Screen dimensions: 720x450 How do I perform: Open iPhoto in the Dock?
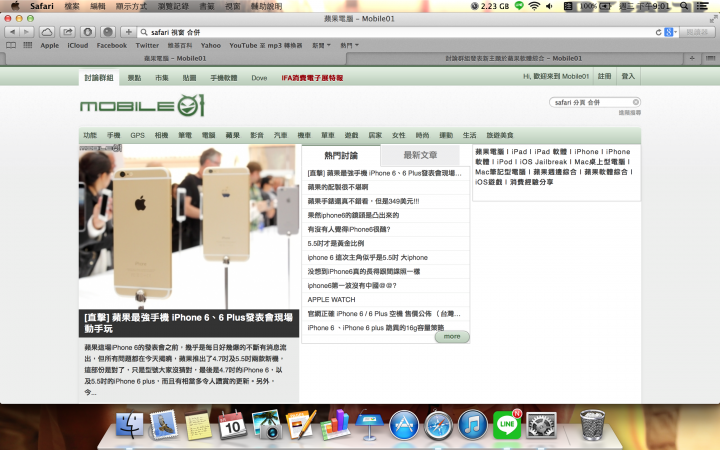(x=267, y=425)
